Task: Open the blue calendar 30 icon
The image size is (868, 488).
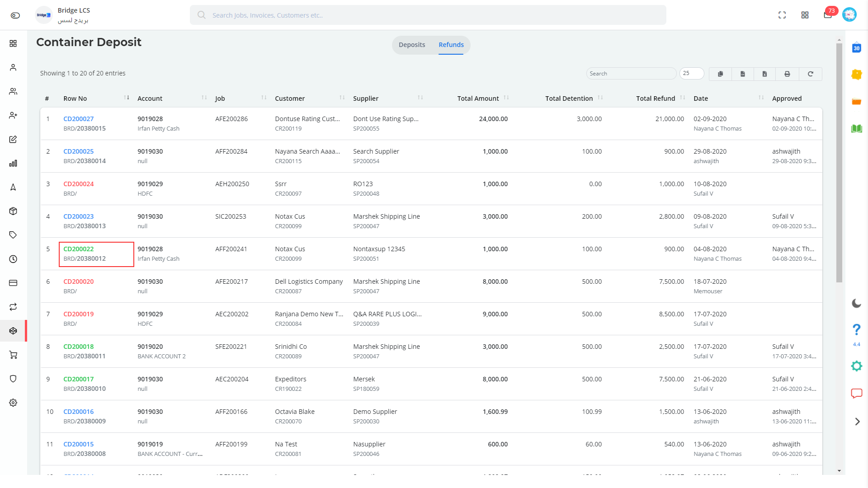Action: click(857, 48)
